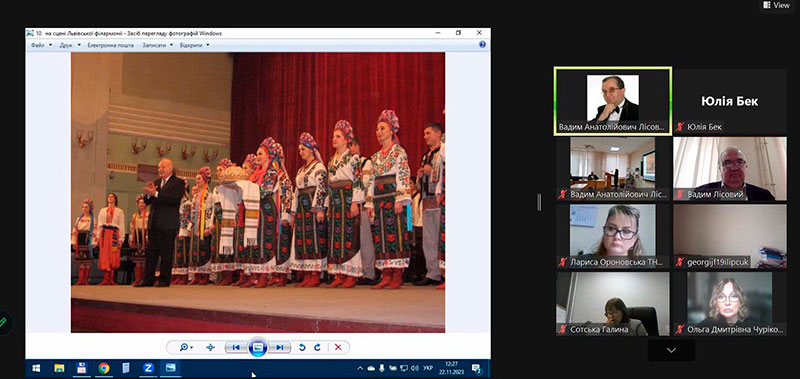Launch Chrome from the taskbar

tap(104, 368)
